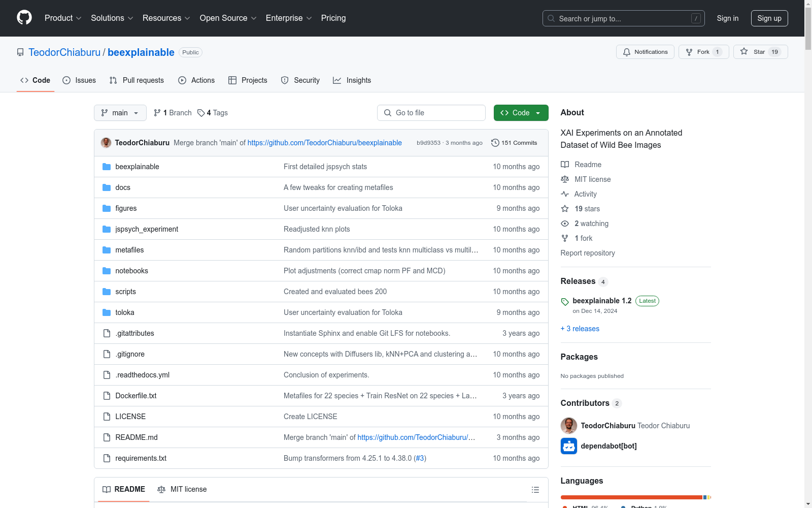This screenshot has width=812, height=508.
Task: Open the metafiles folder
Action: click(129, 250)
